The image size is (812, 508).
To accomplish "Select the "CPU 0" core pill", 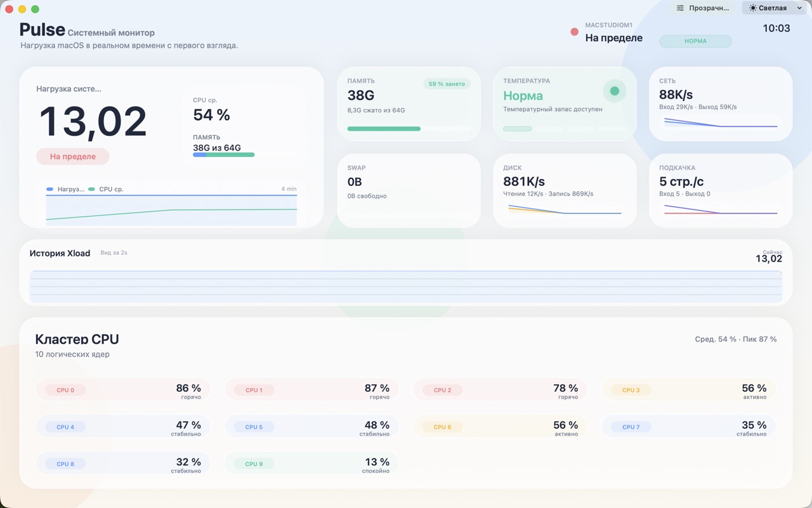I will coord(65,390).
